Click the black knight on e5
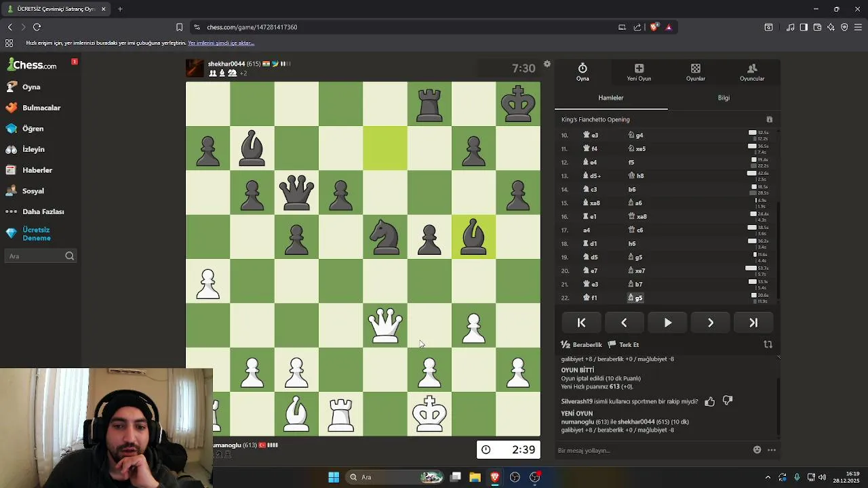The height and width of the screenshot is (488, 868). 385,237
